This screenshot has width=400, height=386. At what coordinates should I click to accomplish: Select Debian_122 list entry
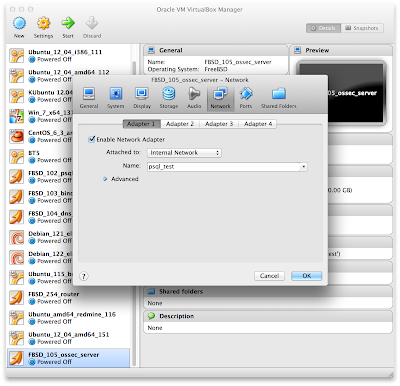coord(40,257)
